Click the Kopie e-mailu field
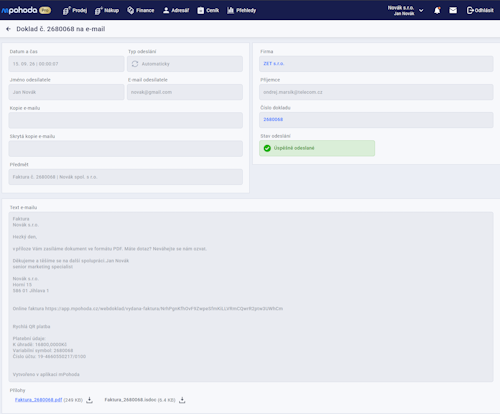500x414 pixels. coord(126,120)
